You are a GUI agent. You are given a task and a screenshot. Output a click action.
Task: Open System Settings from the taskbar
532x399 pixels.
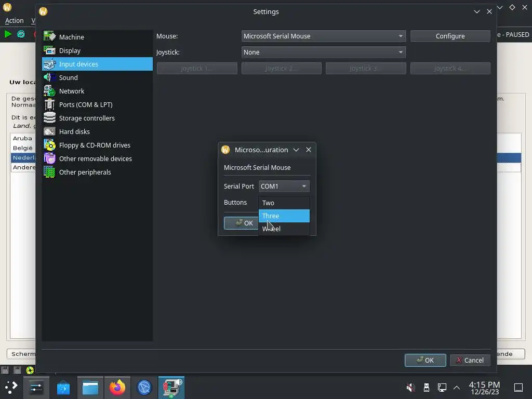tap(36, 388)
